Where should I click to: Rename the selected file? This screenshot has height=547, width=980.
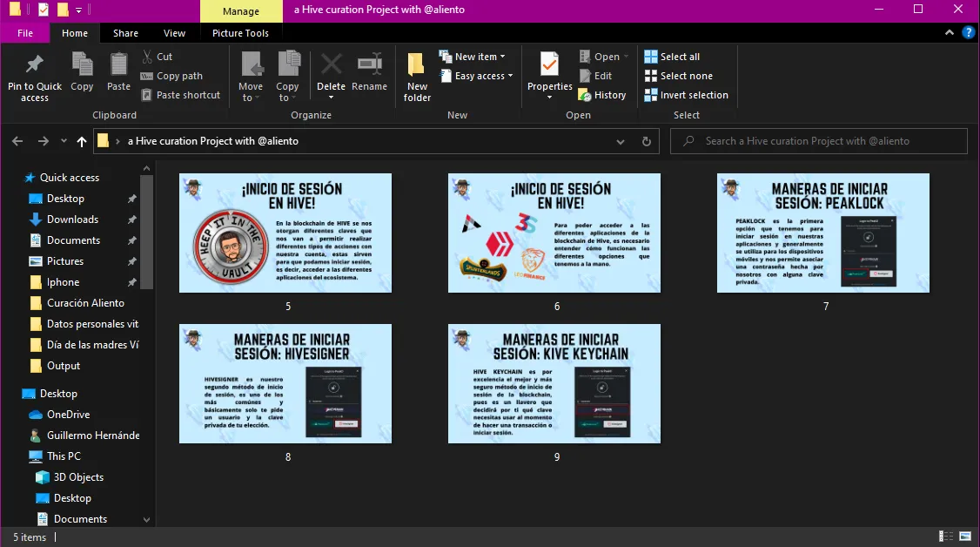pyautogui.click(x=369, y=72)
